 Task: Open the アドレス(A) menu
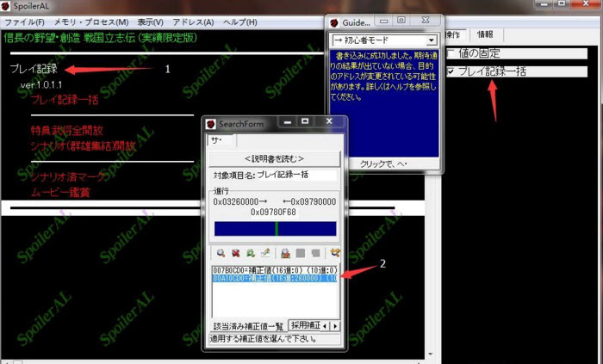point(193,22)
